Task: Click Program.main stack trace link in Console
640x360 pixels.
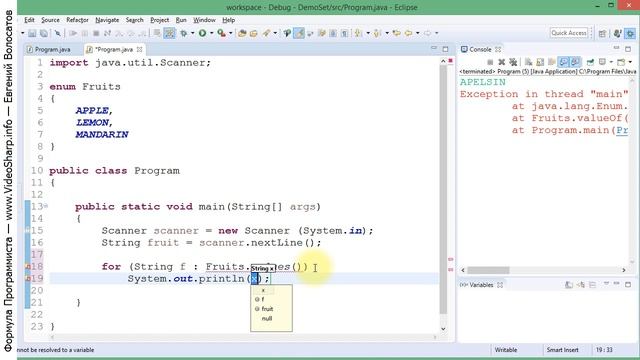Action: [622, 130]
